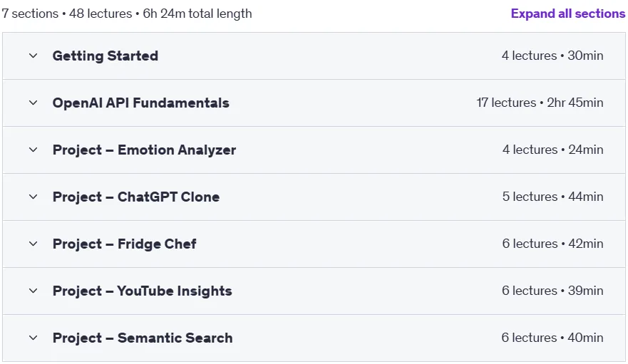Click the 5 lectures 44min label
This screenshot has width=628, height=364.
pyautogui.click(x=553, y=197)
